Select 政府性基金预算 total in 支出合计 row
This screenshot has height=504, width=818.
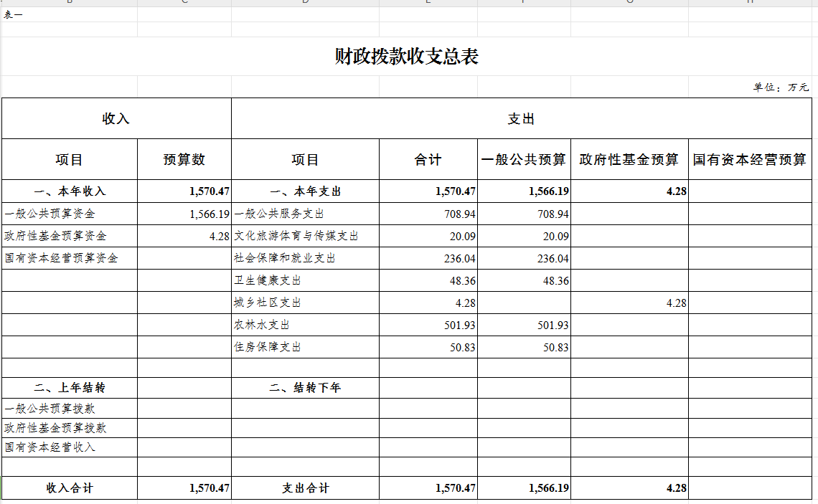630,488
